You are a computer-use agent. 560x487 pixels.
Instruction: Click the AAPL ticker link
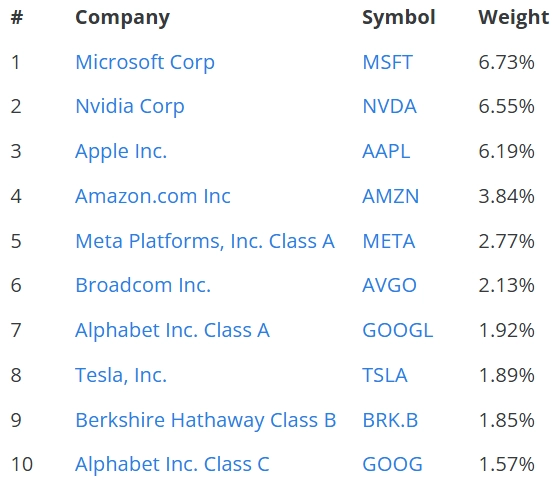[386, 151]
